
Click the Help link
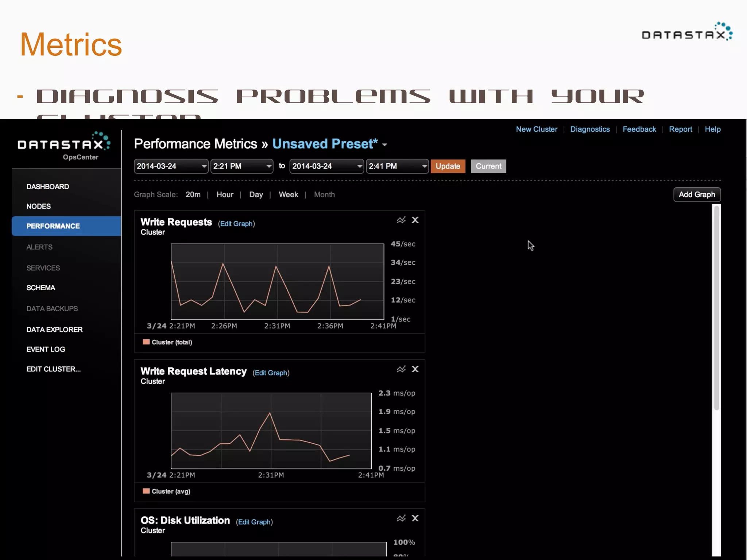(712, 129)
